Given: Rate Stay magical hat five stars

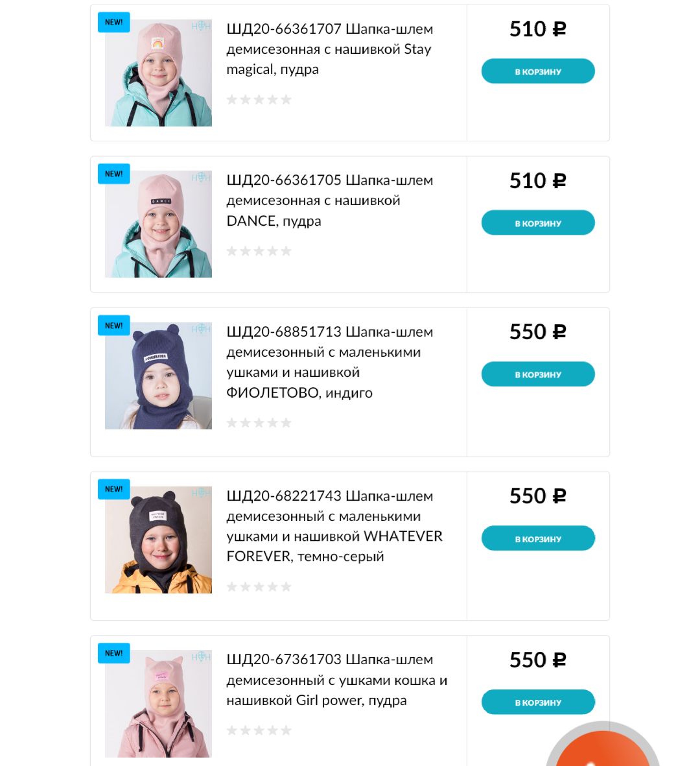Looking at the screenshot, I should coord(286,100).
